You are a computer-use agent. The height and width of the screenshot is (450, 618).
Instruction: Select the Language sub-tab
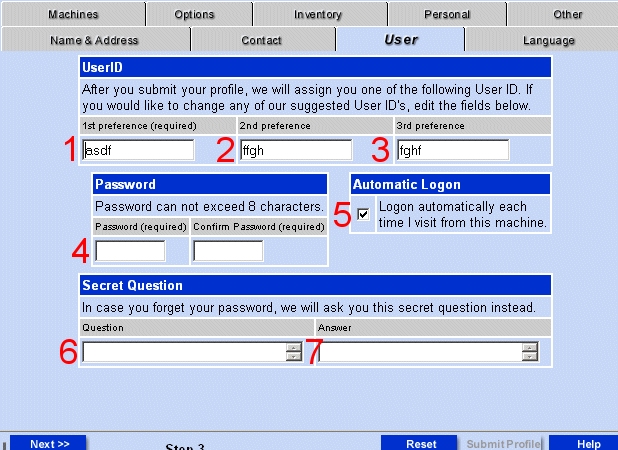(x=548, y=40)
